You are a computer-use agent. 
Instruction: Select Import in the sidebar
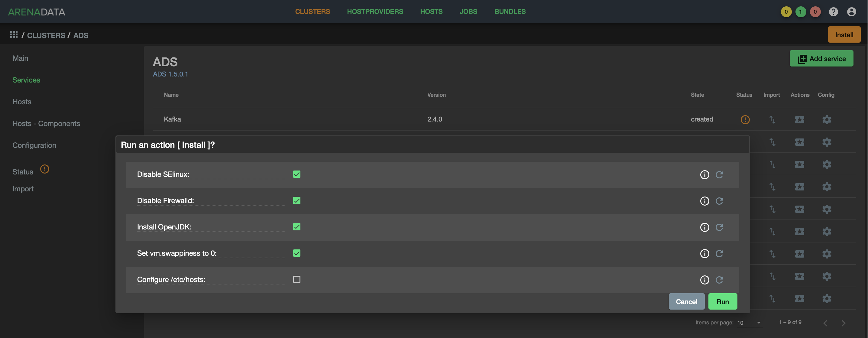(23, 189)
